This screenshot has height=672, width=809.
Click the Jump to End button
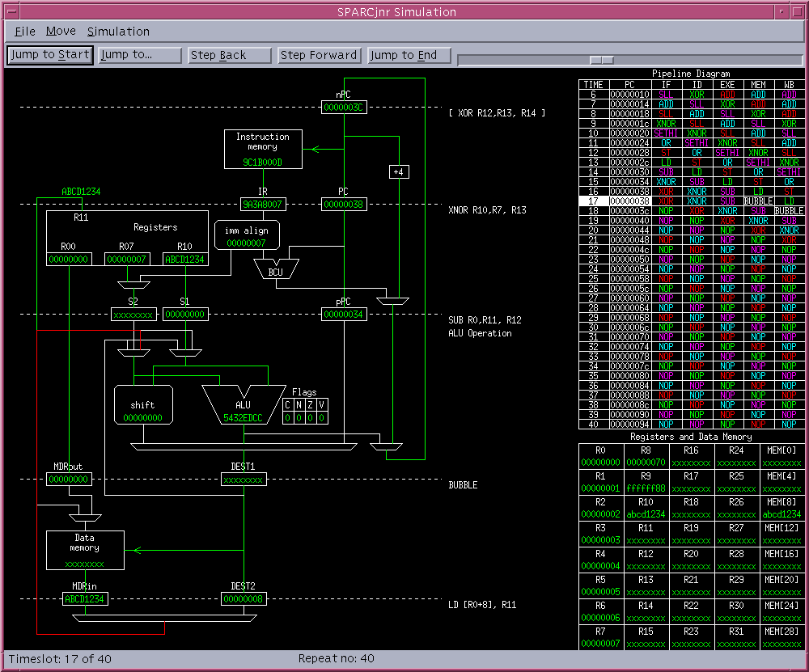click(x=409, y=55)
